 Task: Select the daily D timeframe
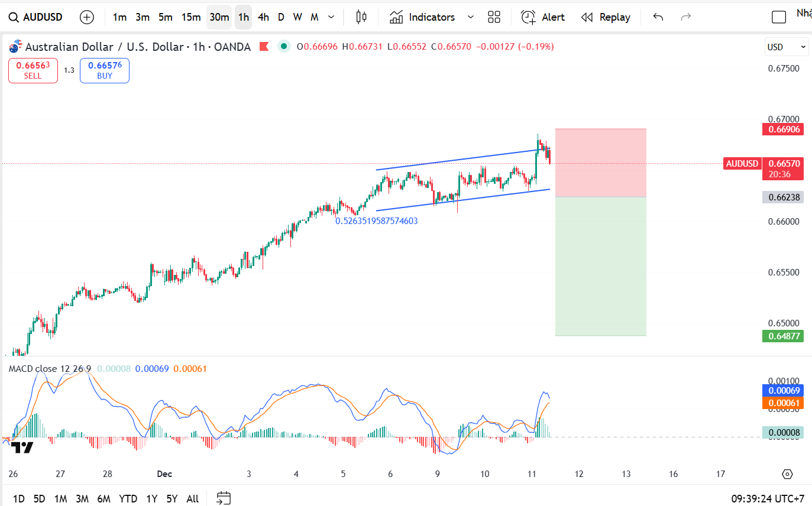[x=281, y=17]
